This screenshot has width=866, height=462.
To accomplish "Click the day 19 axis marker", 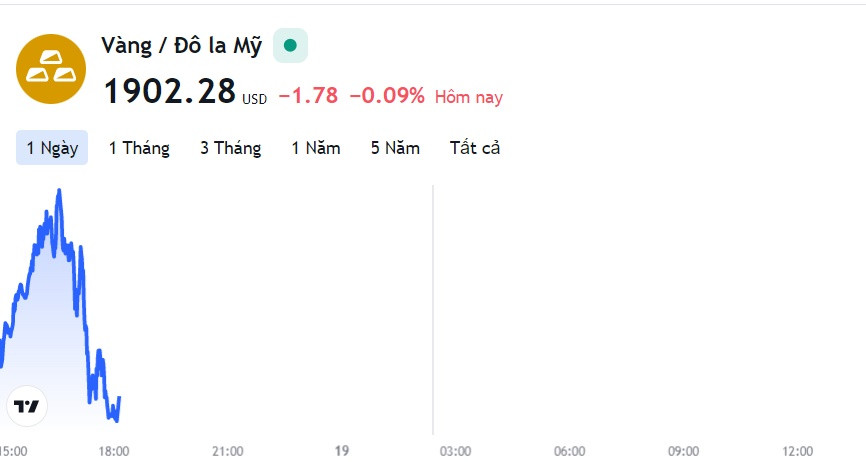I will click(342, 450).
